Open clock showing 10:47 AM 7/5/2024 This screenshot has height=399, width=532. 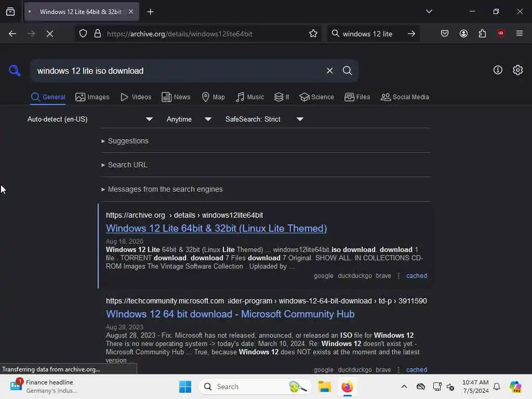click(x=475, y=387)
